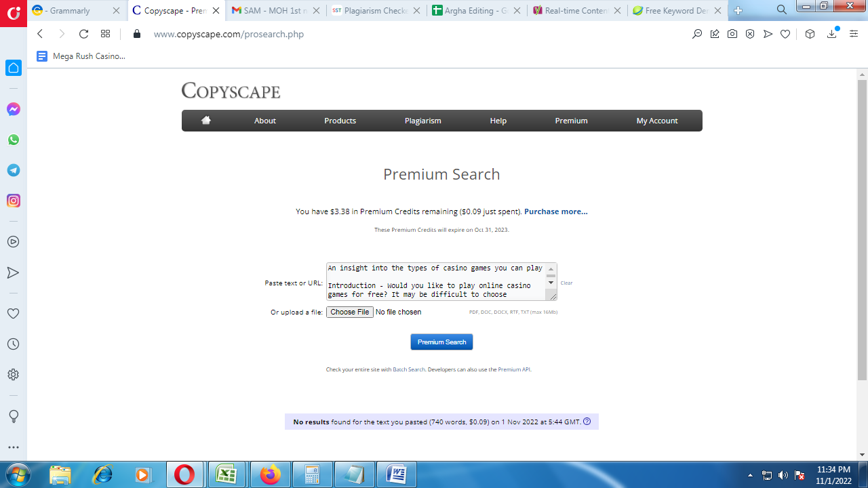Switch to Real-time Content tab
Image resolution: width=868 pixels, height=488 pixels.
[x=576, y=11]
